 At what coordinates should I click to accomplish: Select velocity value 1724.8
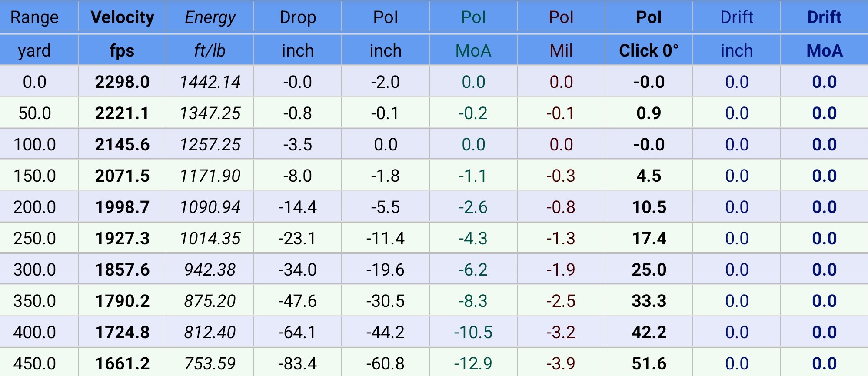coord(122,332)
